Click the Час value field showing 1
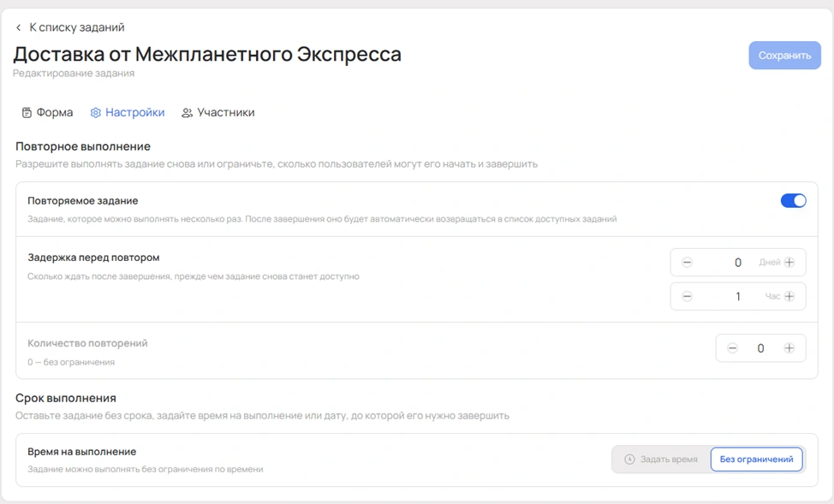Screen dimensions: 834x504 (x=738, y=296)
